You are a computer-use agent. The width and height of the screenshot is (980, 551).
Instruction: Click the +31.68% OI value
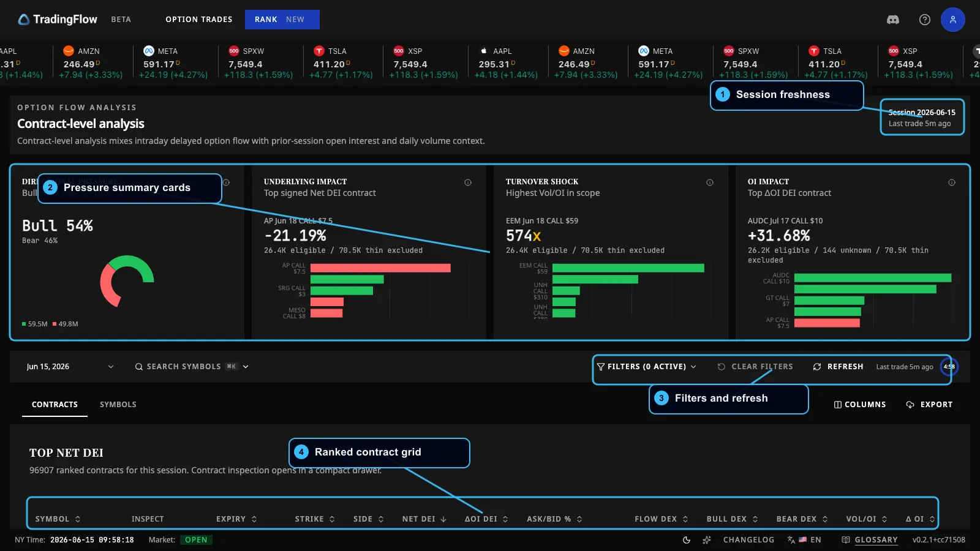pos(779,236)
